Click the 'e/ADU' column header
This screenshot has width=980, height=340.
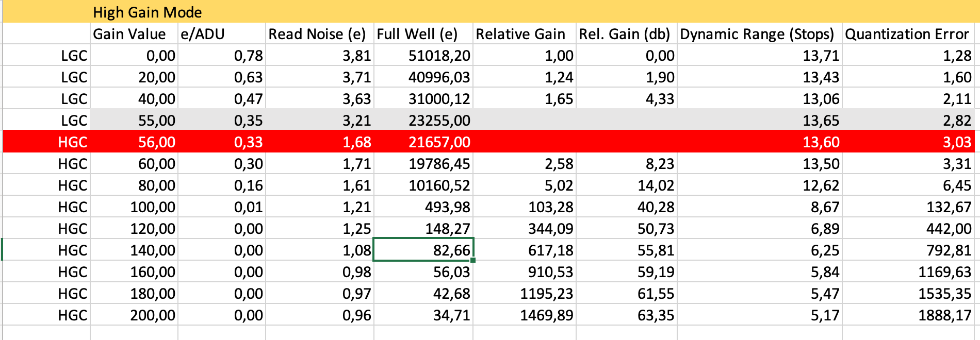pos(222,33)
